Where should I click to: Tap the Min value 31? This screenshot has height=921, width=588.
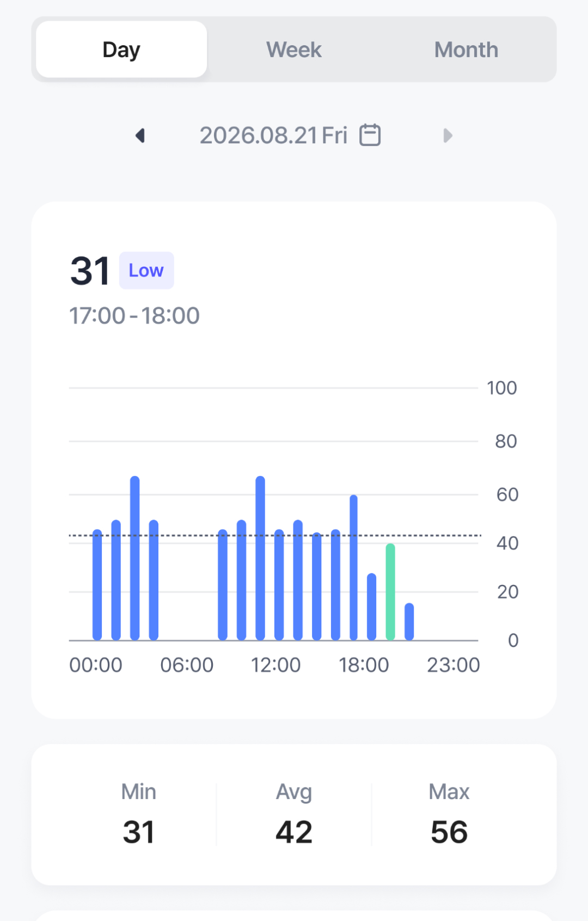click(139, 832)
